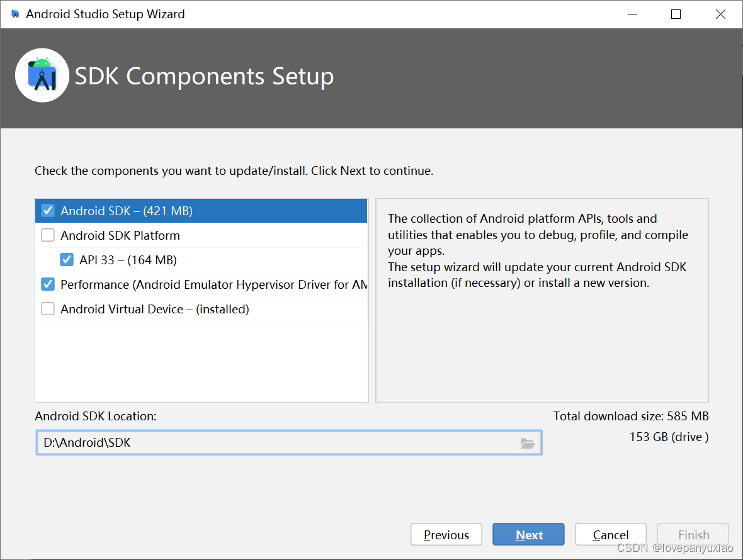Close the Android Studio Setup Wizard window

coord(720,14)
